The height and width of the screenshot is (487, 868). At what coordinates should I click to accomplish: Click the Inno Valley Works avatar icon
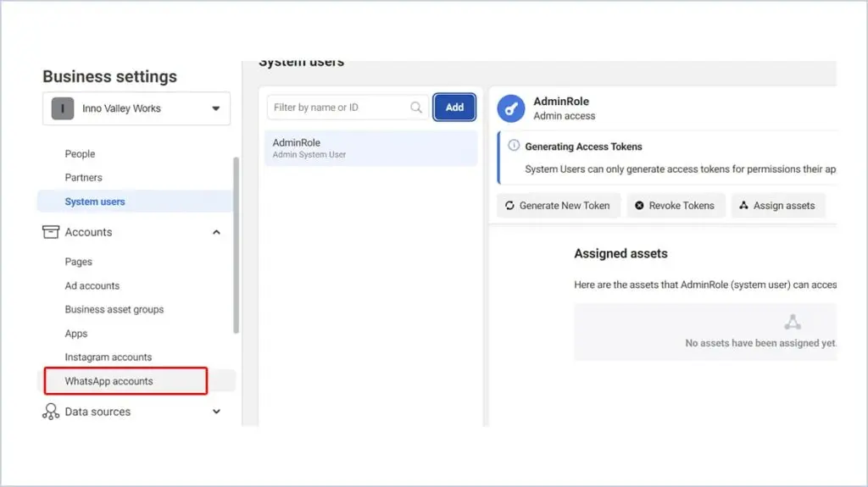click(x=63, y=108)
